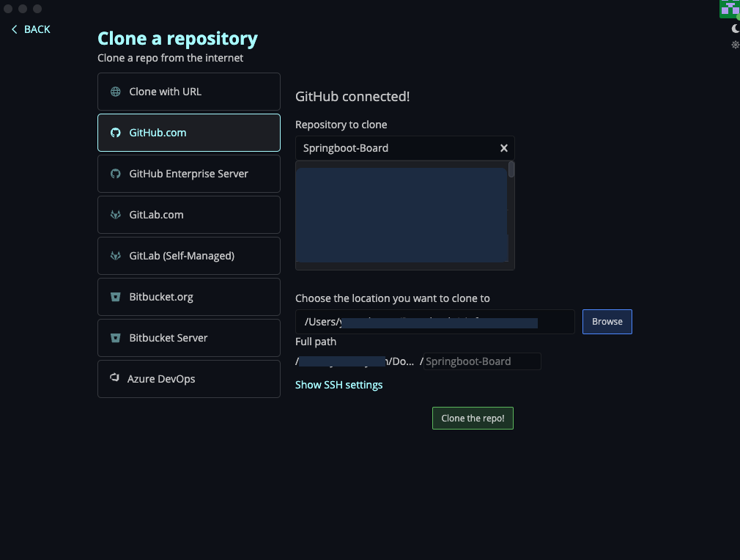740x560 pixels.
Task: Toggle dark mode with moon icon
Action: pos(736,29)
